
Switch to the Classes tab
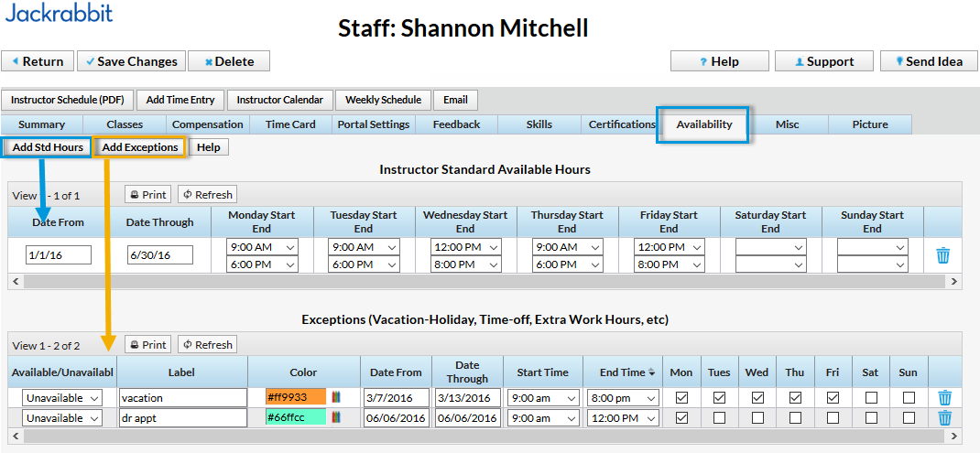coord(125,124)
